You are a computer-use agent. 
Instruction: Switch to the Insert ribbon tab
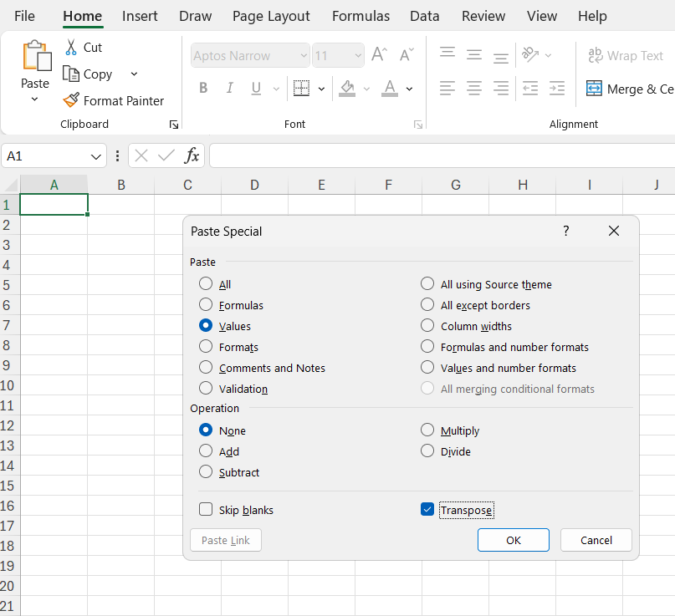click(x=140, y=17)
